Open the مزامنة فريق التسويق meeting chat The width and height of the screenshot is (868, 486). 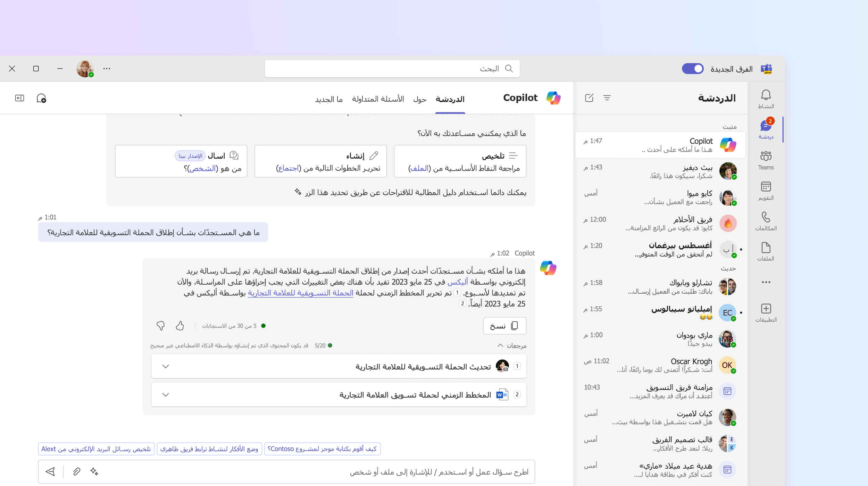[x=660, y=391]
